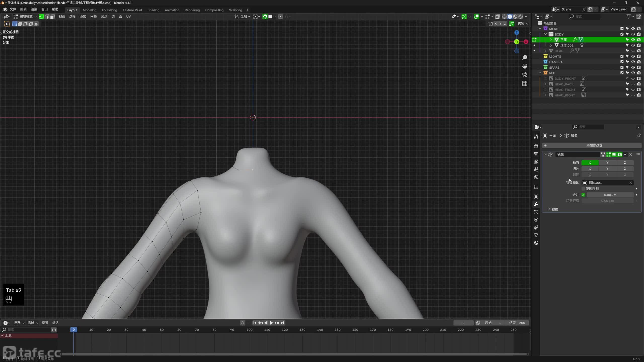Viewport: 644px width, 362px height.
Task: Open the Scene properties tab
Action: point(536,169)
